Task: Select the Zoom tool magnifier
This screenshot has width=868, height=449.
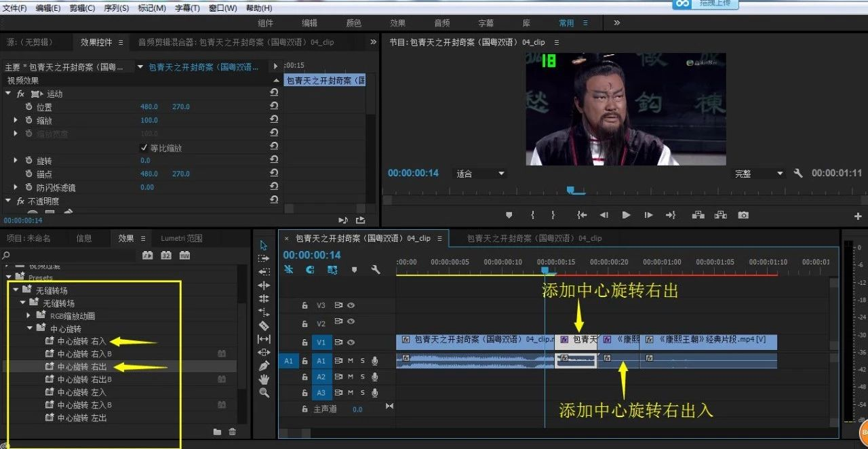Action: 264,393
